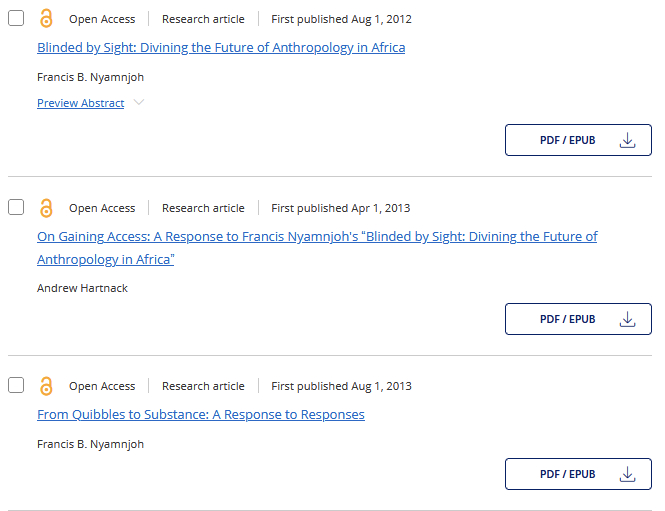This screenshot has height=511, width=665.
Task: Open Preview Abstract link text
Action: (81, 103)
